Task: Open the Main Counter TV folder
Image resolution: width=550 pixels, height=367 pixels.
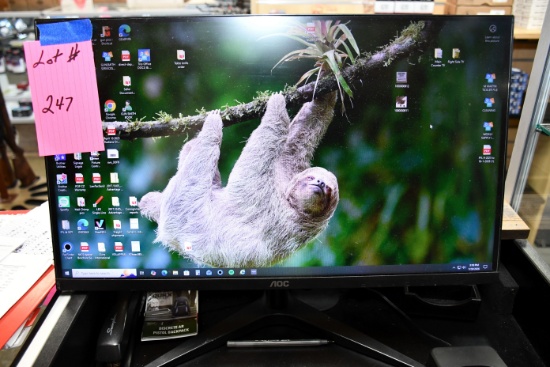Action: [438, 54]
